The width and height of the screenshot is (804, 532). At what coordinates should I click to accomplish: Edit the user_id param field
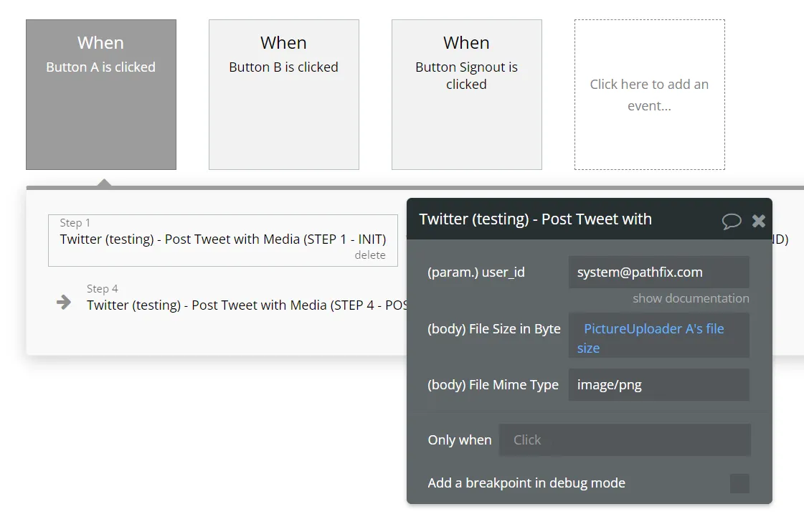coord(658,272)
